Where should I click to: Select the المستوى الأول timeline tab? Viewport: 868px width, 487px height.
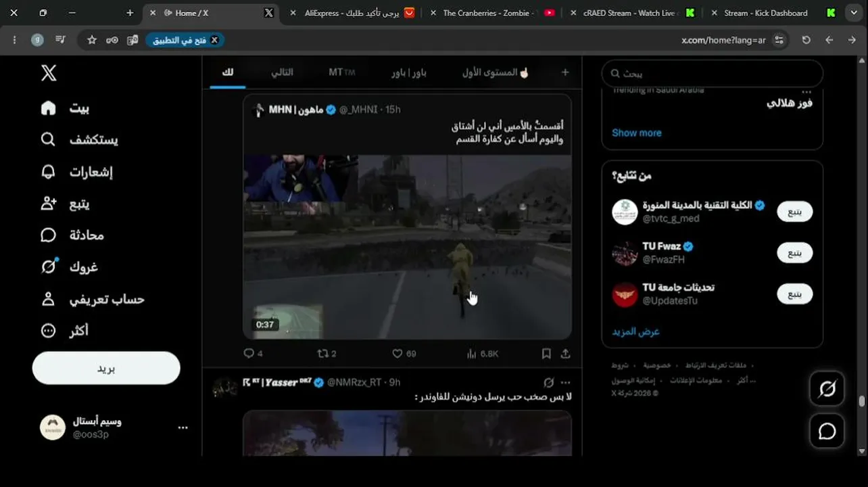(x=496, y=72)
